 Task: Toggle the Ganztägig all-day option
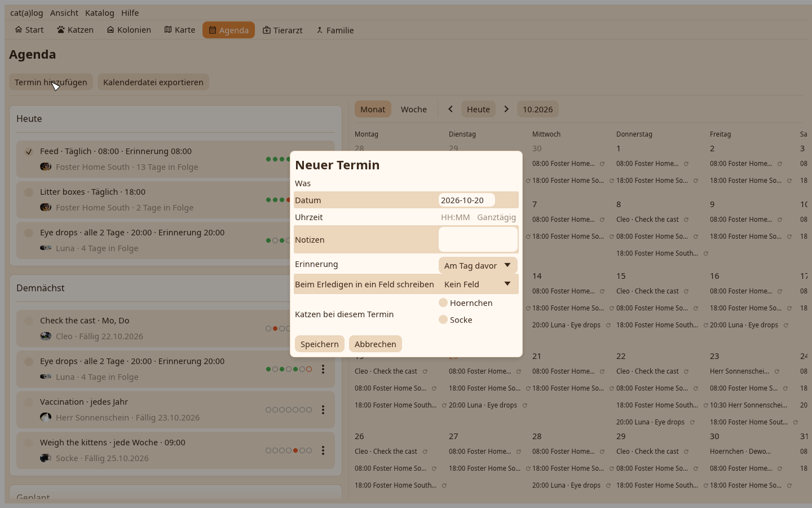[496, 217]
